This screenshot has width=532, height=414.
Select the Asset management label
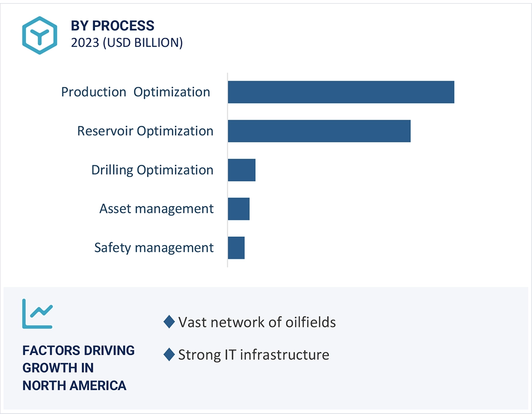(156, 209)
